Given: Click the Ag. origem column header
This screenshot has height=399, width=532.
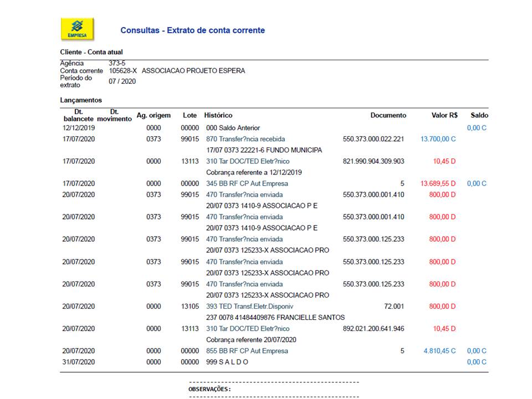Looking at the screenshot, I should [154, 115].
